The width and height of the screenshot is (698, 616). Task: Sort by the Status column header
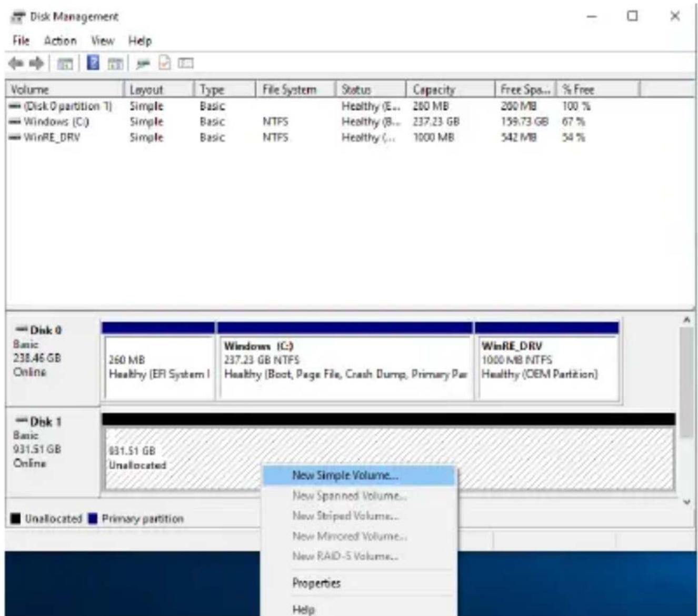[x=371, y=90]
